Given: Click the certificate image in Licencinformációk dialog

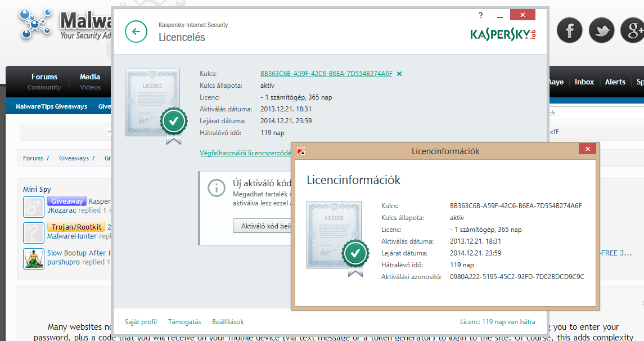Looking at the screenshot, I should (337, 238).
